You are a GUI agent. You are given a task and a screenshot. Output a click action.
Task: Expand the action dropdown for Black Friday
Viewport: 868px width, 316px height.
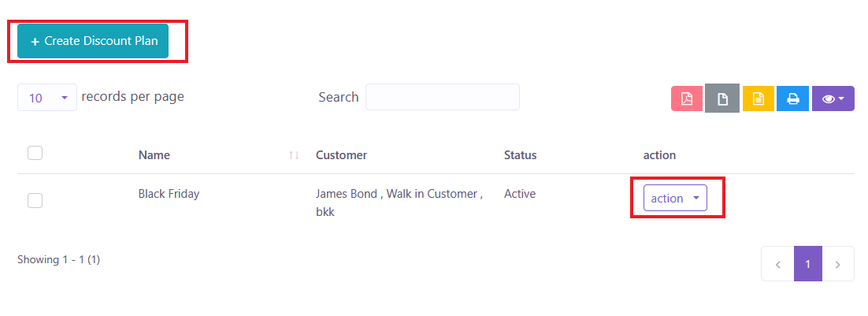pos(675,199)
